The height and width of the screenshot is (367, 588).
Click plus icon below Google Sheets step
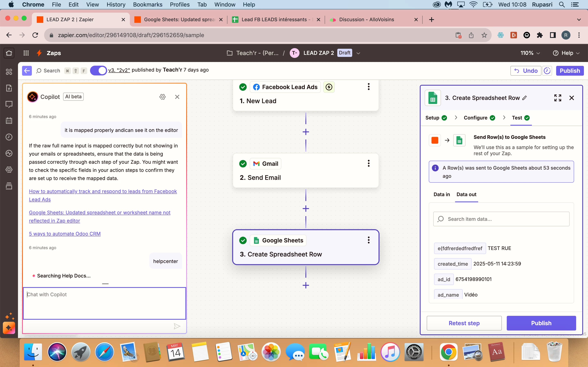306,285
